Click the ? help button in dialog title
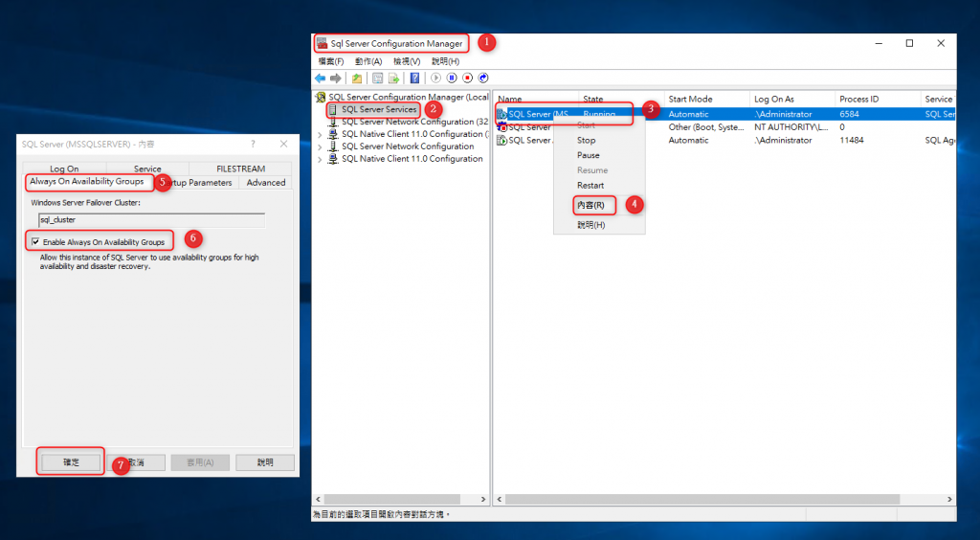 coord(253,144)
